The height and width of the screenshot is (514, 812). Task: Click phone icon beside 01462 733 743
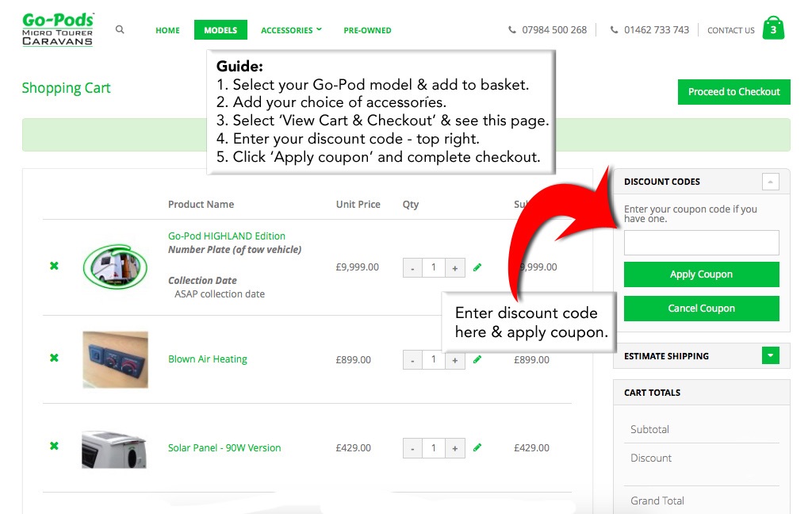(x=614, y=30)
